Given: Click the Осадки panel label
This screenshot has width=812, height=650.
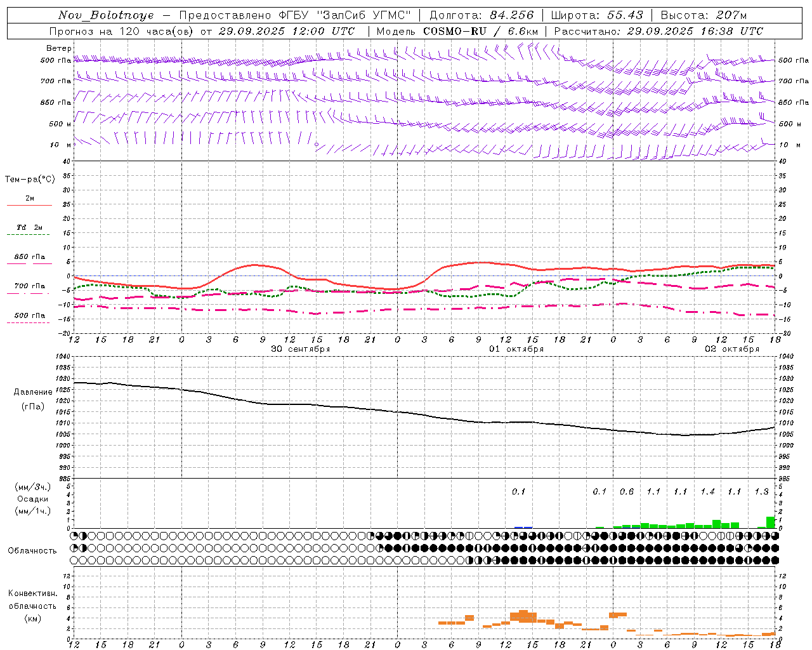Looking at the screenshot, I should (x=33, y=499).
